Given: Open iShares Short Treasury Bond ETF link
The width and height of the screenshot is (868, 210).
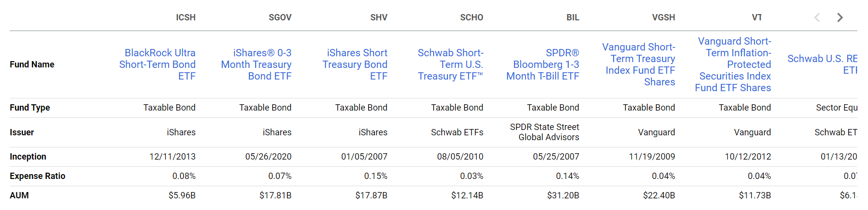Looking at the screenshot, I should coord(355,65).
